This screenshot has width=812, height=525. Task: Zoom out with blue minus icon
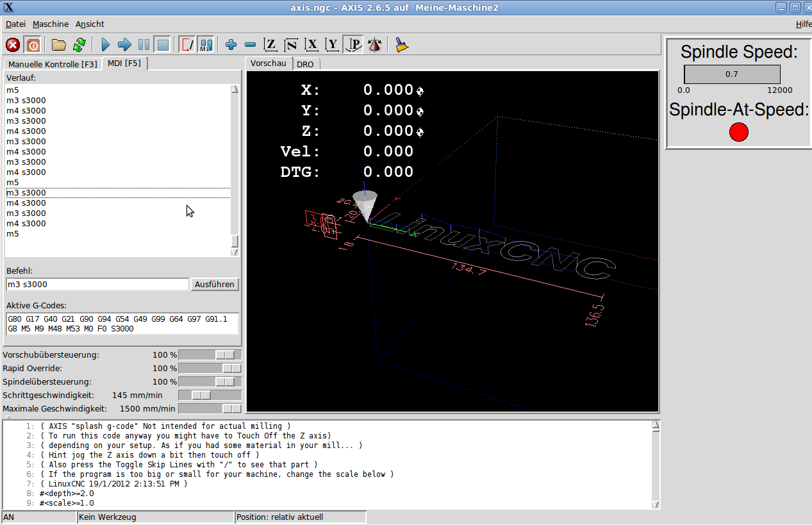click(251, 45)
